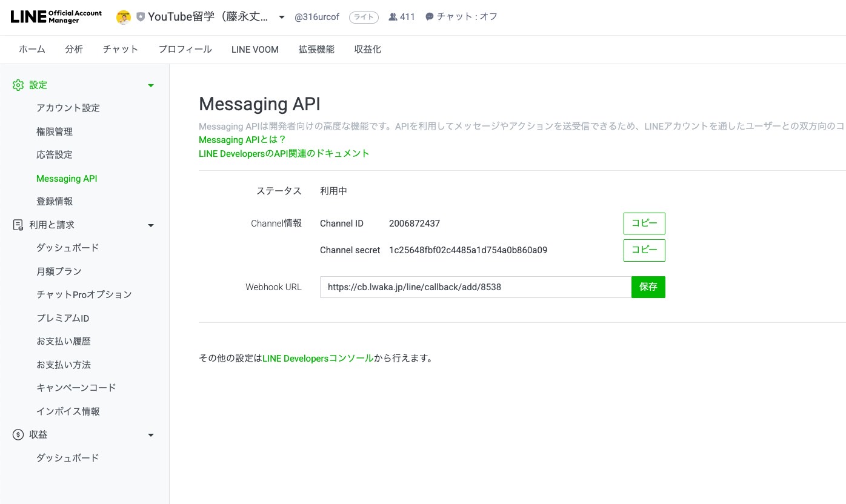Click the Messaging API page heading
Viewport: 846px width, 504px height.
click(x=259, y=104)
